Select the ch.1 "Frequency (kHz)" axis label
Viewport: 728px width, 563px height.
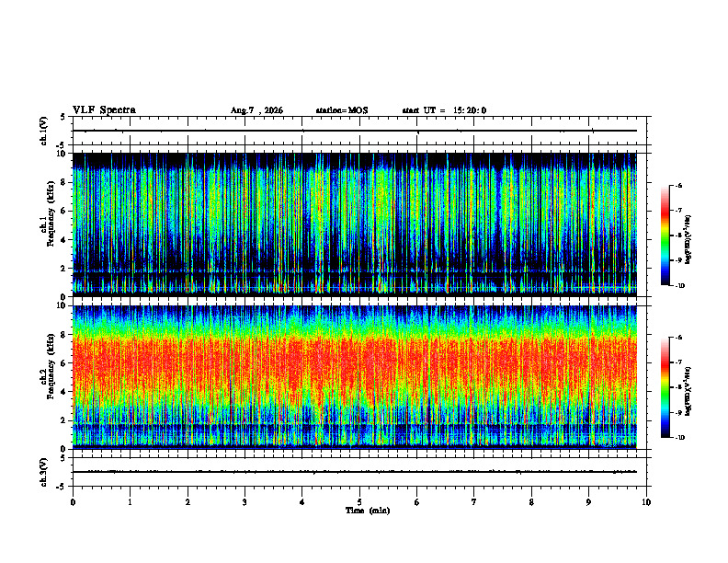coord(50,213)
